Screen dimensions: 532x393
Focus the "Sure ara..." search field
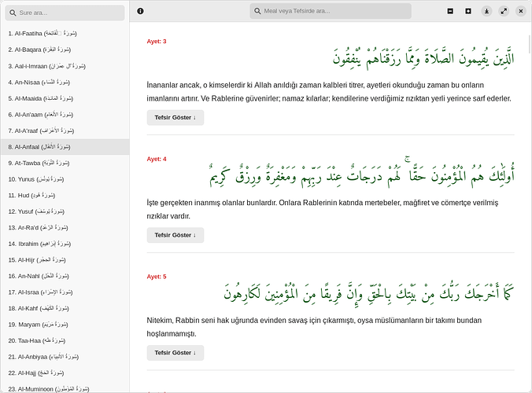[69, 13]
